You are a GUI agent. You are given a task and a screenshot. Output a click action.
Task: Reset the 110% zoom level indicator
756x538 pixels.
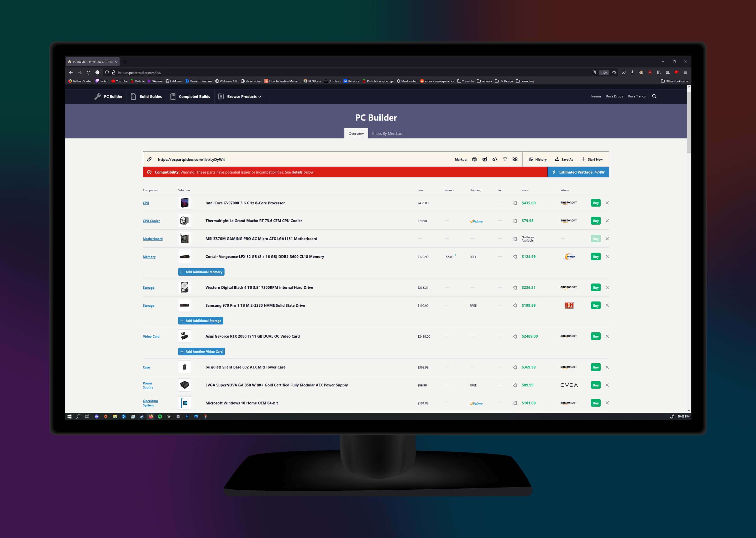click(x=604, y=73)
